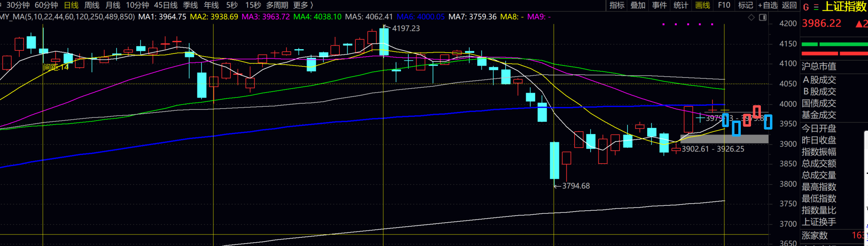This screenshot has width=868, height=246.
Task: Select the 月线 monthly period
Action: (x=113, y=5)
